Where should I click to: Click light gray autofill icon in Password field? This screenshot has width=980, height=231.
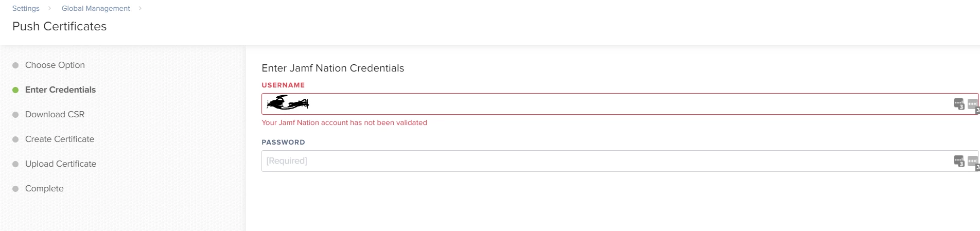[973, 162]
